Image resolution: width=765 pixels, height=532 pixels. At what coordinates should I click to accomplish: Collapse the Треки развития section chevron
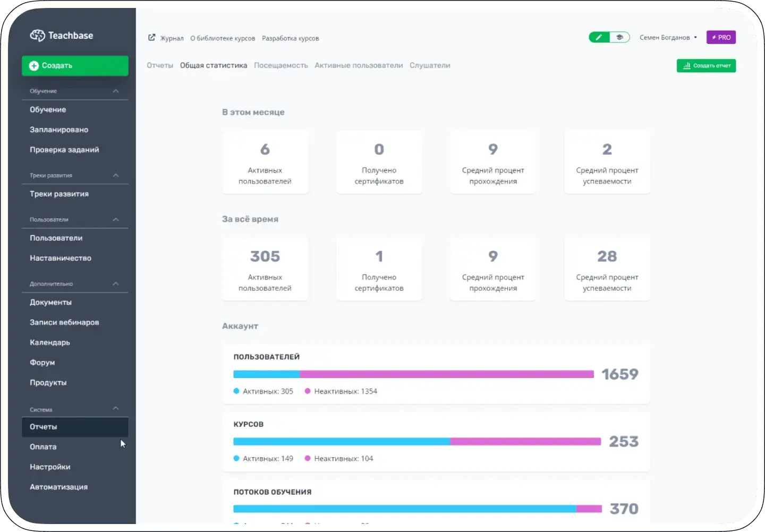pos(116,175)
